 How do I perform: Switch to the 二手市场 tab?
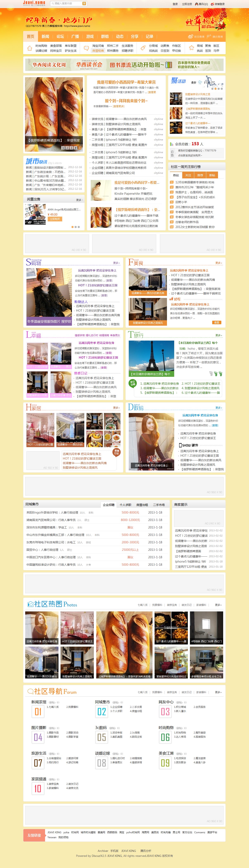pyautogui.click(x=159, y=505)
